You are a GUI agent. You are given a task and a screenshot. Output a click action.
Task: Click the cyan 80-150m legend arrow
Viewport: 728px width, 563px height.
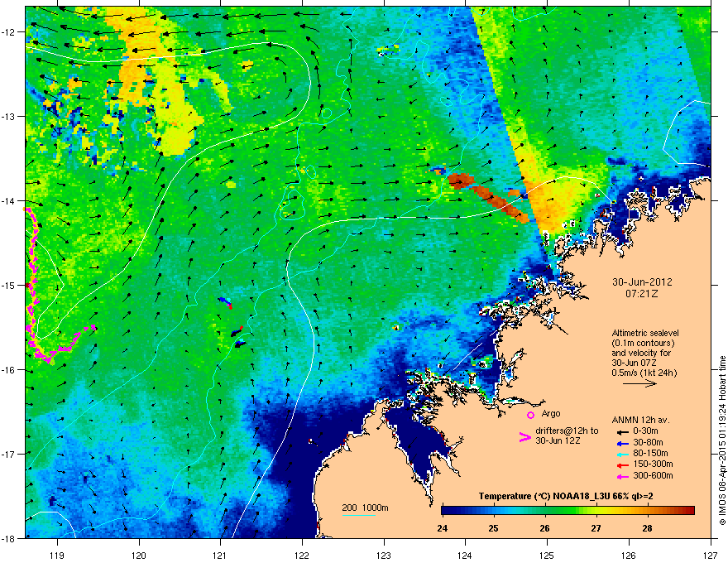(623, 454)
